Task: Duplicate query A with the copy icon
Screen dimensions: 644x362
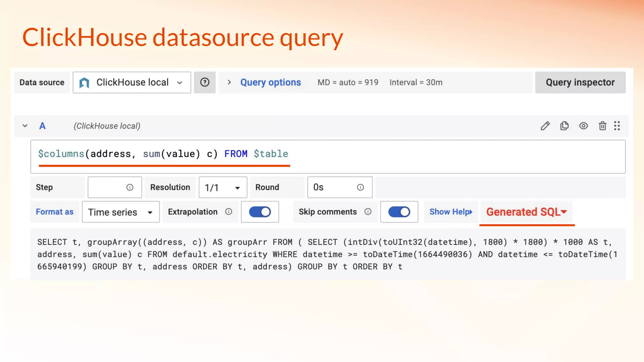Action: tap(564, 126)
